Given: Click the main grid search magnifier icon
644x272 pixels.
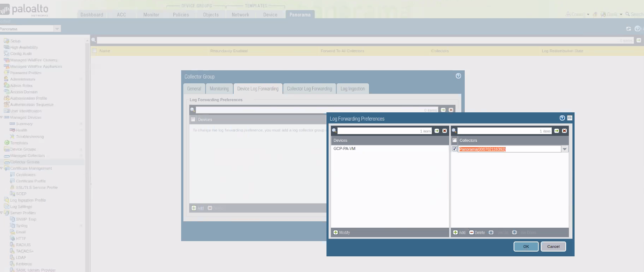Looking at the screenshot, I should [x=94, y=40].
